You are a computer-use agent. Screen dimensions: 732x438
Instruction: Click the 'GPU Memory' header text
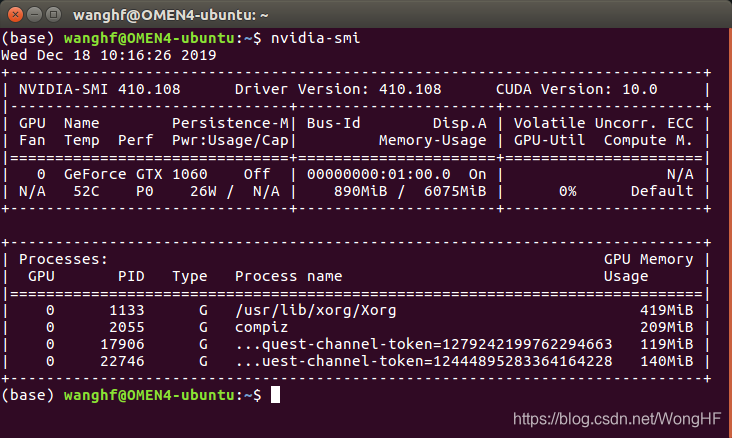tap(648, 259)
